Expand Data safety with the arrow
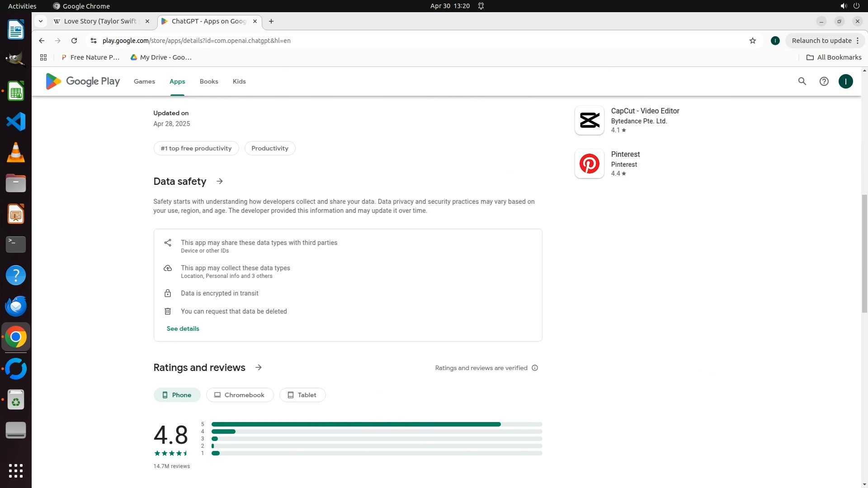This screenshot has height=488, width=868. pyautogui.click(x=220, y=181)
